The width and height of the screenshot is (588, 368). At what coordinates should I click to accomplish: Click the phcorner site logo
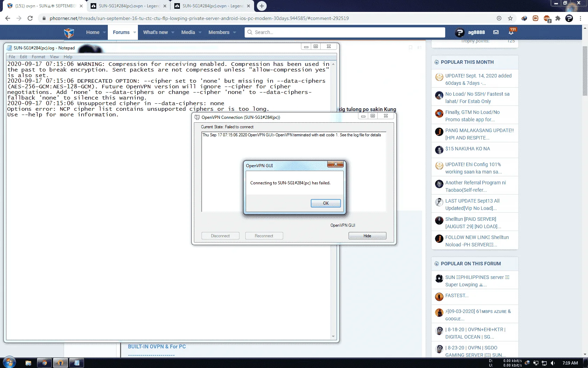[x=69, y=33]
